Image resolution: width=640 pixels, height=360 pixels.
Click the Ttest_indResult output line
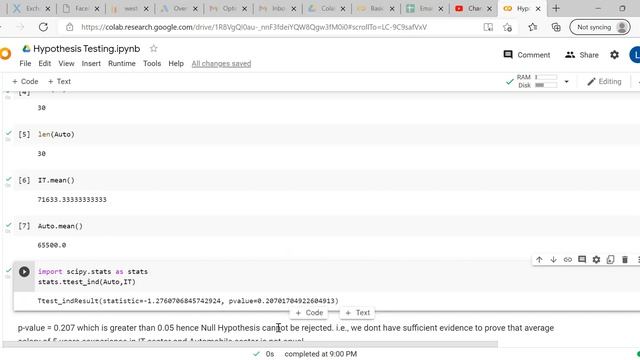click(x=188, y=301)
